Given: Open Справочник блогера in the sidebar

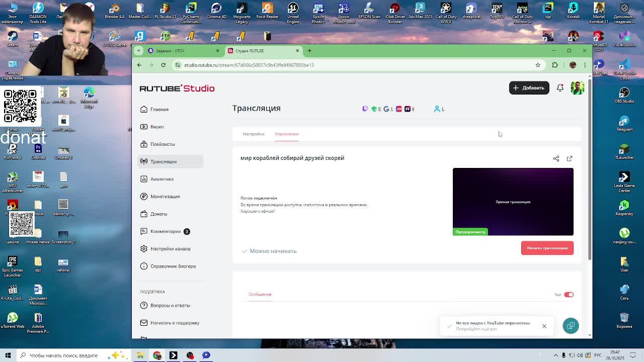Looking at the screenshot, I should pyautogui.click(x=170, y=266).
